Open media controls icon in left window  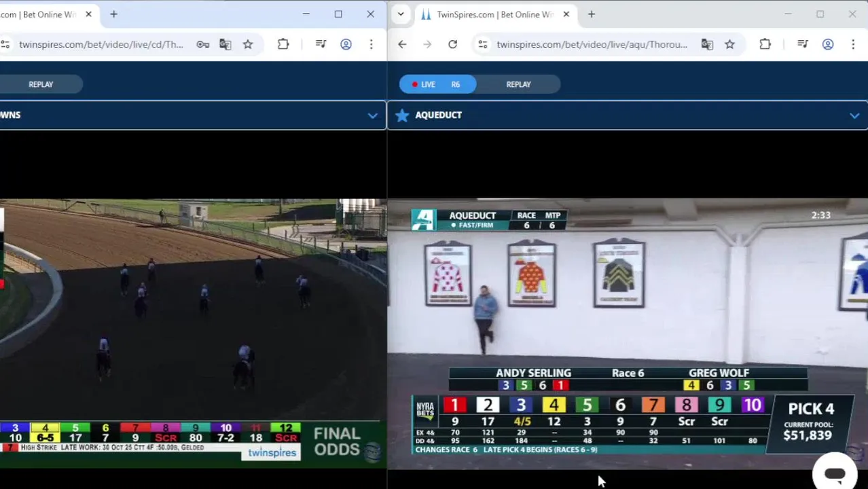(x=321, y=44)
